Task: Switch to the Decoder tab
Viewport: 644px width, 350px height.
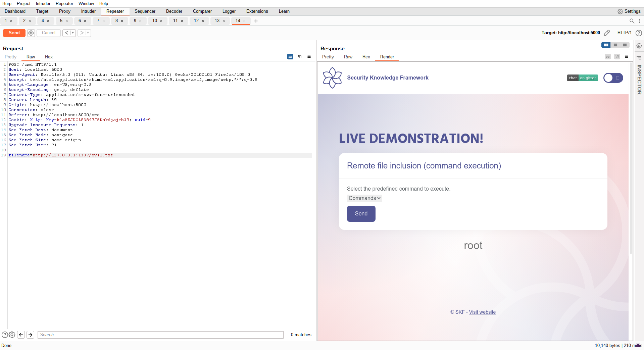Action: pos(174,11)
